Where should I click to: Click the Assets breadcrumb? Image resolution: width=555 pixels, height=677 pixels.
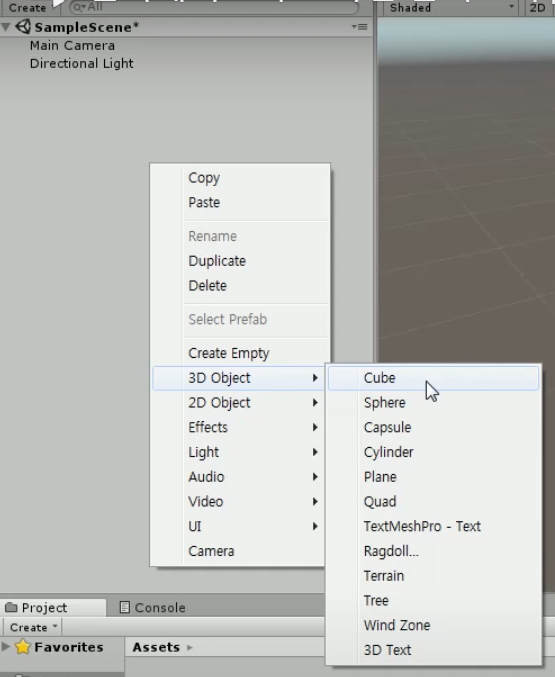(156, 647)
